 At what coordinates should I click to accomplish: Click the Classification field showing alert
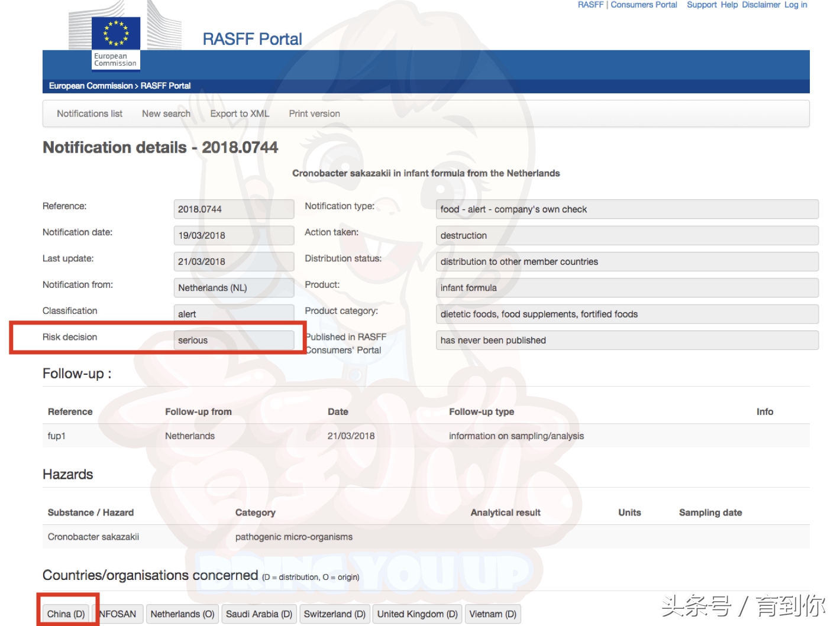234,313
